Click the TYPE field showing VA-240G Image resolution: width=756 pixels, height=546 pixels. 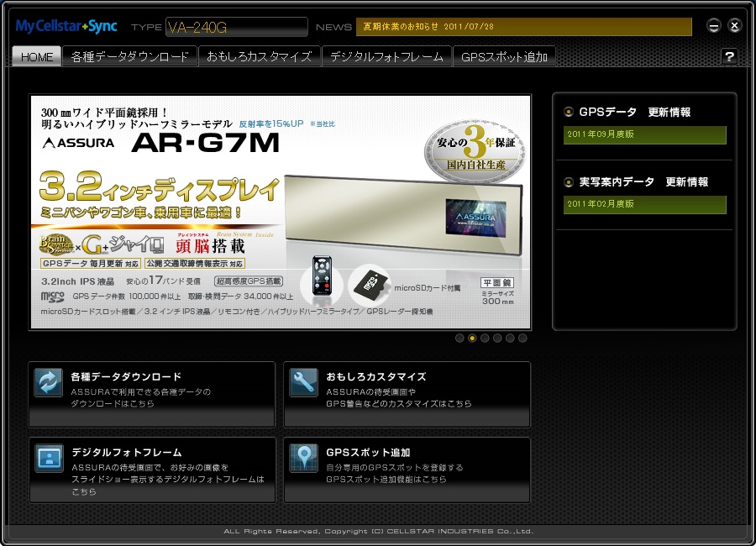tap(237, 27)
